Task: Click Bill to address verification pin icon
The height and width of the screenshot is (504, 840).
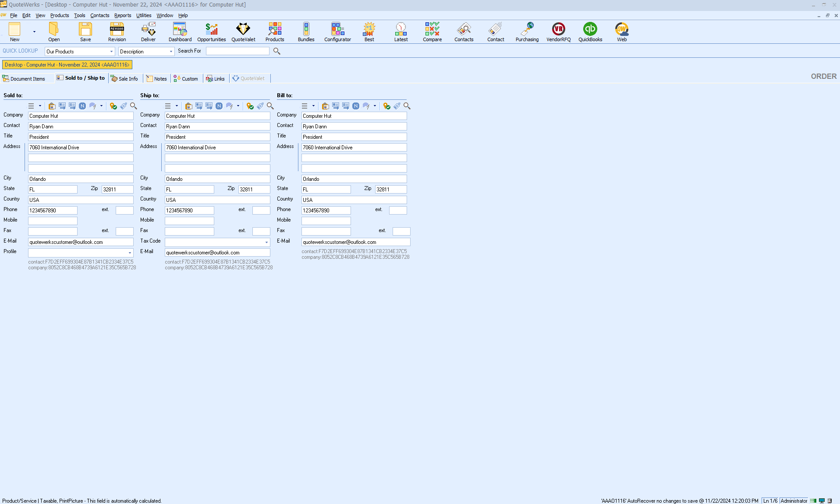Action: 386,106
